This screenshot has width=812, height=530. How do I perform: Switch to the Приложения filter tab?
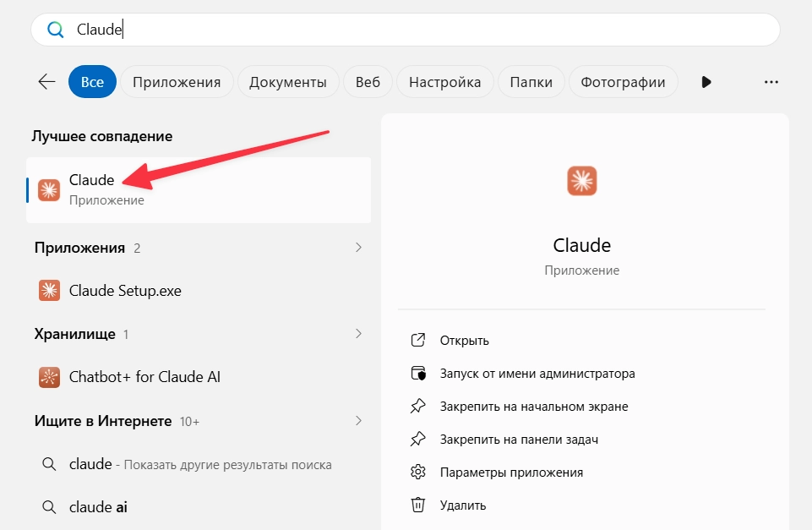(177, 82)
